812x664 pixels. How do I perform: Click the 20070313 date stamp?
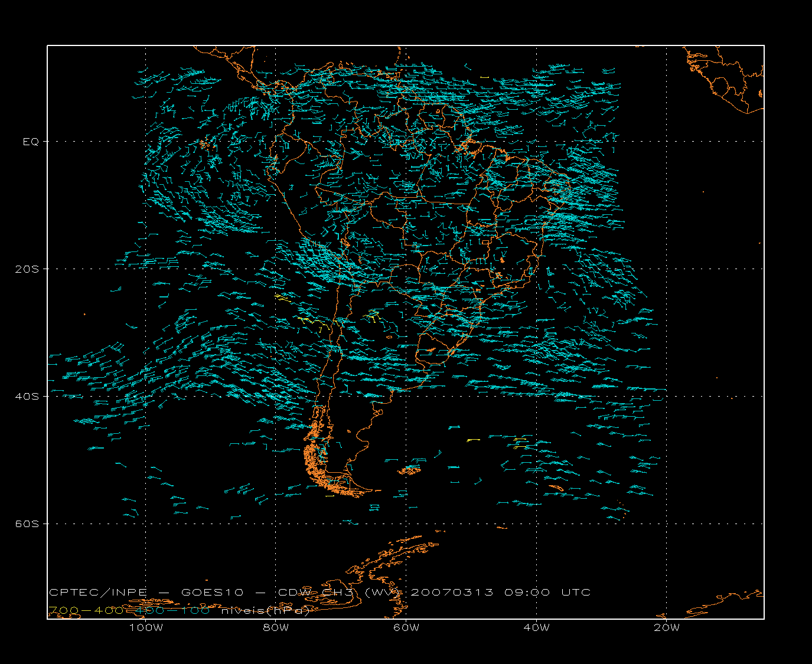tap(452, 592)
